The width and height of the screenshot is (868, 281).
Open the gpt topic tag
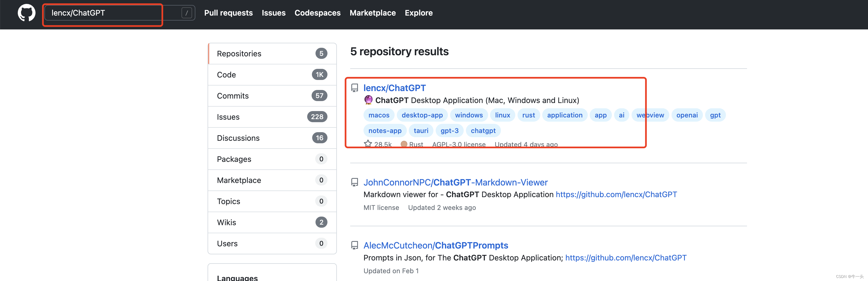715,115
